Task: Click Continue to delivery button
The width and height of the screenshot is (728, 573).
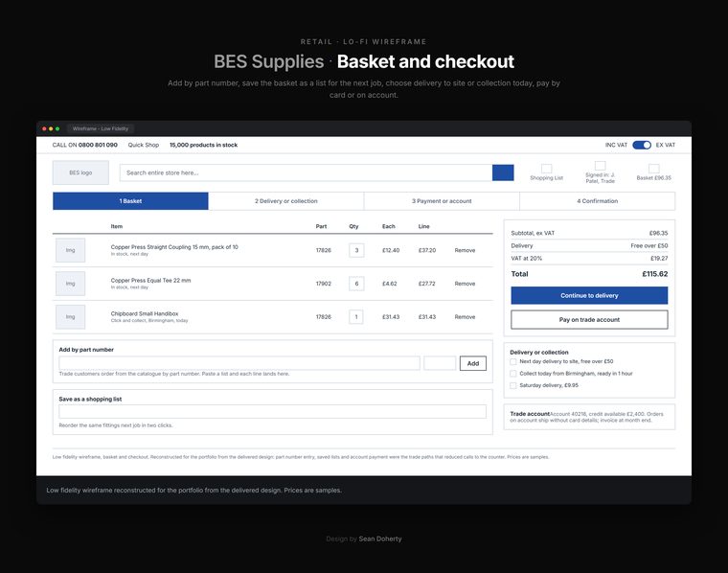Action: [589, 295]
